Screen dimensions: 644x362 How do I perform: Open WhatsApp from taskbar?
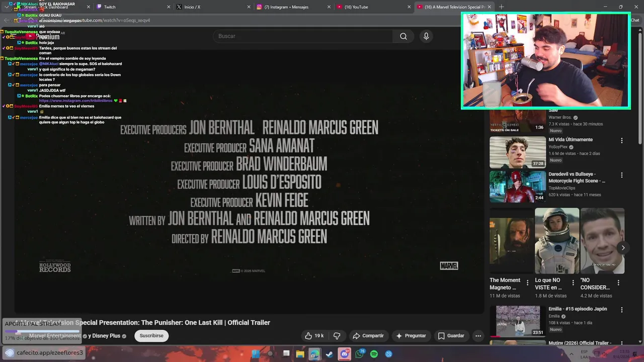[x=359, y=354]
